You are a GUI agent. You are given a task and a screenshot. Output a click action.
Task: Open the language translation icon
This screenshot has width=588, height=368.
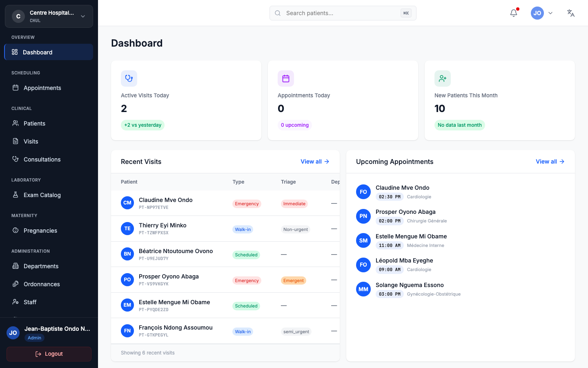pyautogui.click(x=570, y=13)
